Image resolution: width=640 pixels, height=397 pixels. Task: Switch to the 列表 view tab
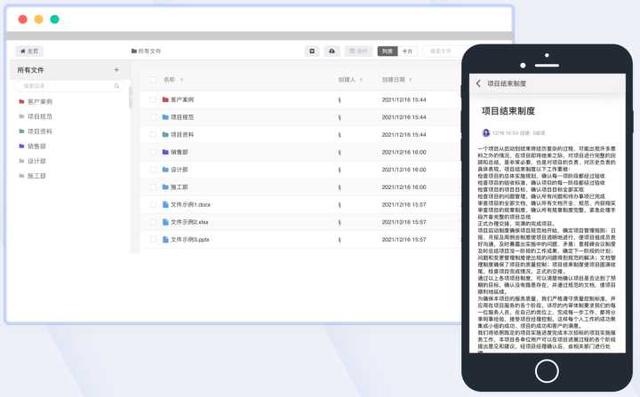click(x=387, y=51)
